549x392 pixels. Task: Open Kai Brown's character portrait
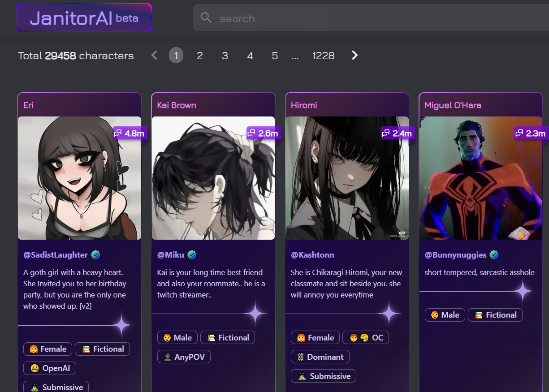pyautogui.click(x=213, y=178)
